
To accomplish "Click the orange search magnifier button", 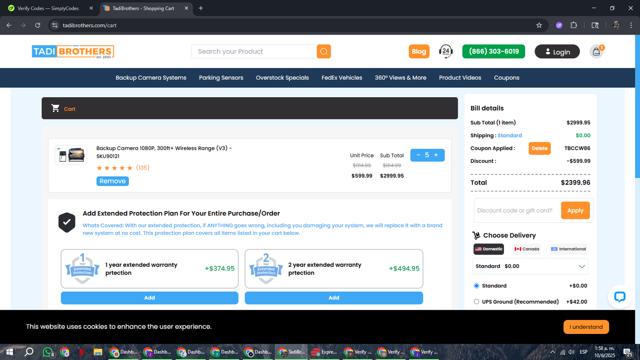I will click(324, 51).
